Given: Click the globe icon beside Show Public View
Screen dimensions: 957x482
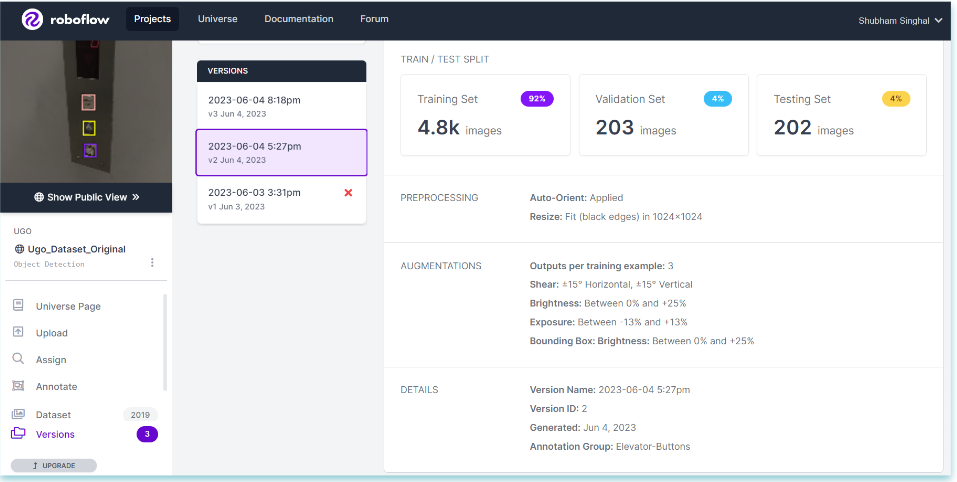Looking at the screenshot, I should (39, 197).
